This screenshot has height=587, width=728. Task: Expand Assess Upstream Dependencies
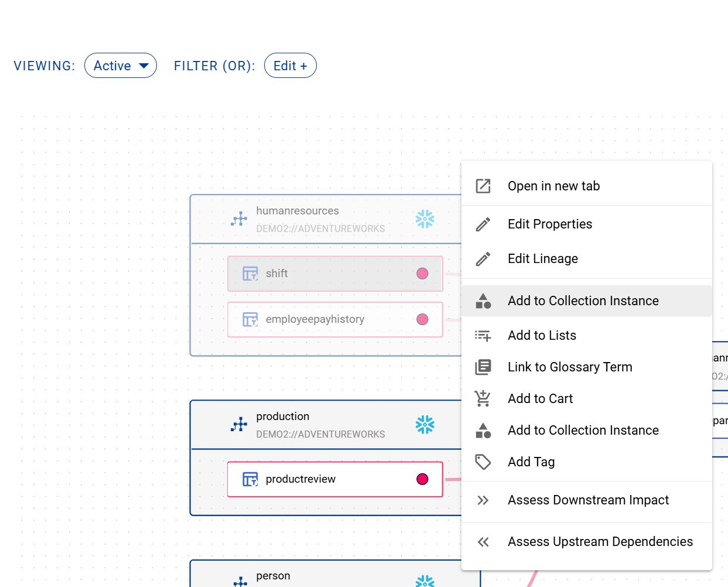[x=600, y=542]
